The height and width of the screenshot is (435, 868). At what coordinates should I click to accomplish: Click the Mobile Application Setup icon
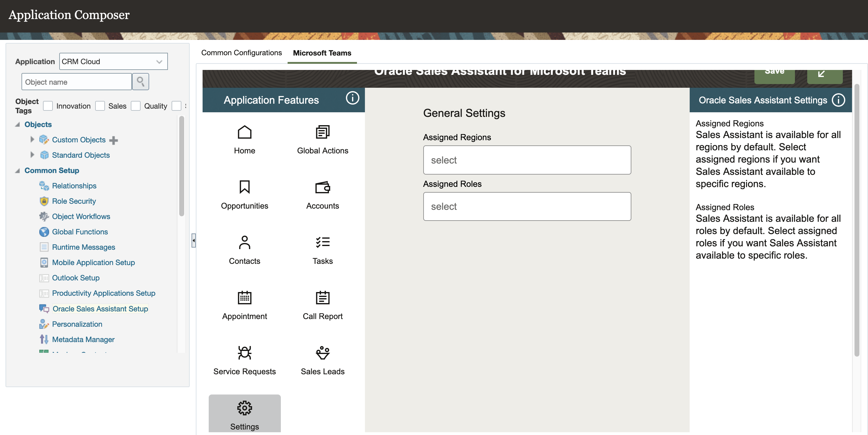pyautogui.click(x=44, y=262)
